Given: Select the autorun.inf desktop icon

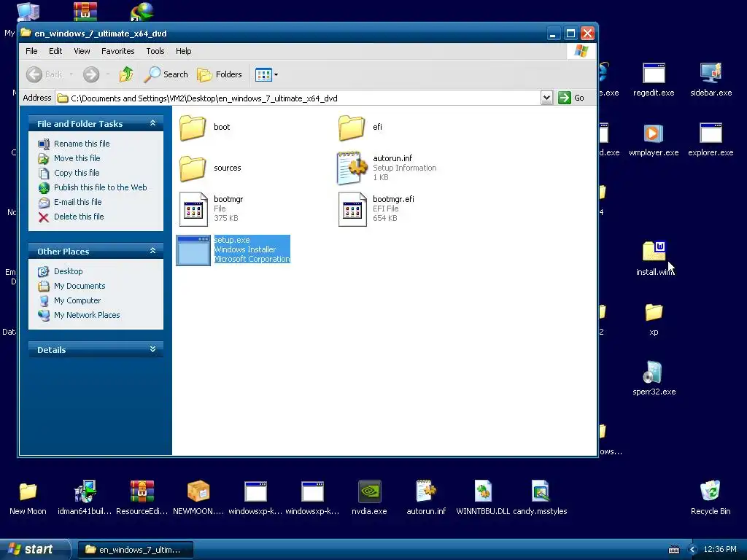Looking at the screenshot, I should (x=426, y=492).
